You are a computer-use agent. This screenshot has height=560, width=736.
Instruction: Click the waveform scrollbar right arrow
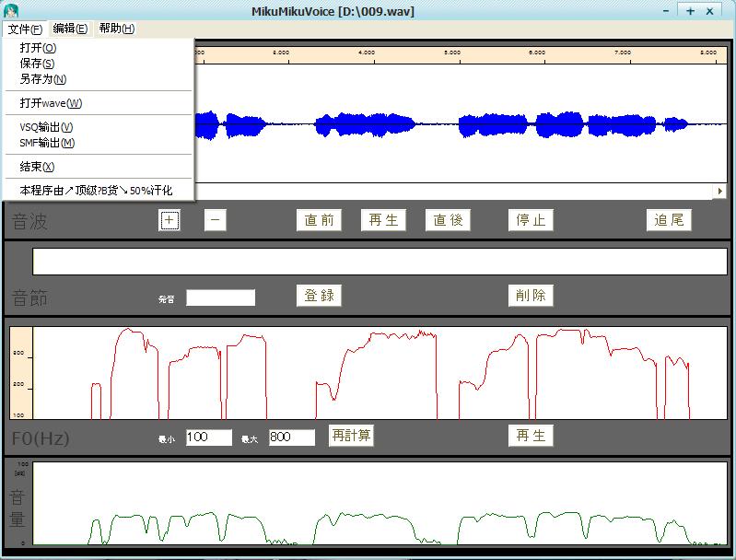[x=720, y=191]
